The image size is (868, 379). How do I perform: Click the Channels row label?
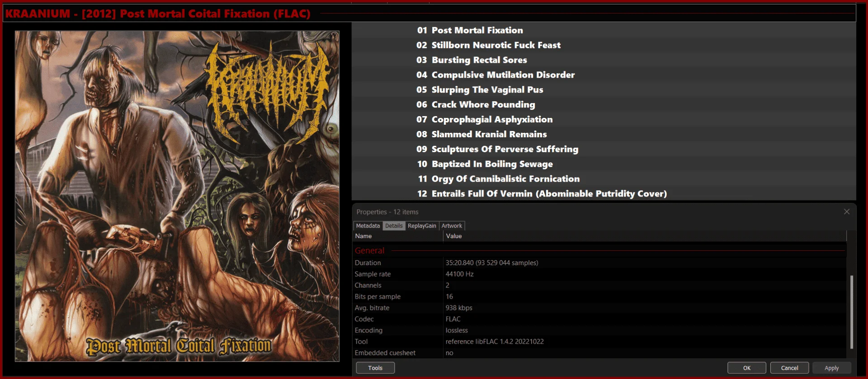(x=368, y=285)
